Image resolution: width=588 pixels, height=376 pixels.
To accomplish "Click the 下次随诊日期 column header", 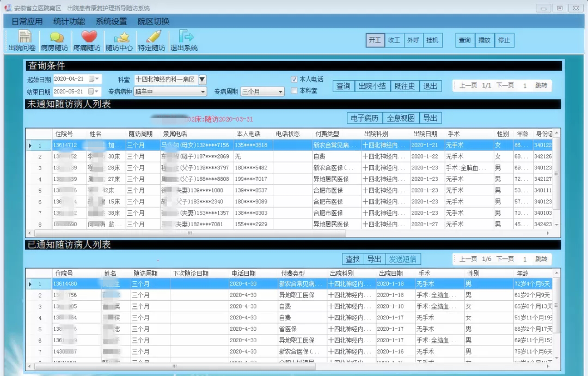I will pos(191,274).
